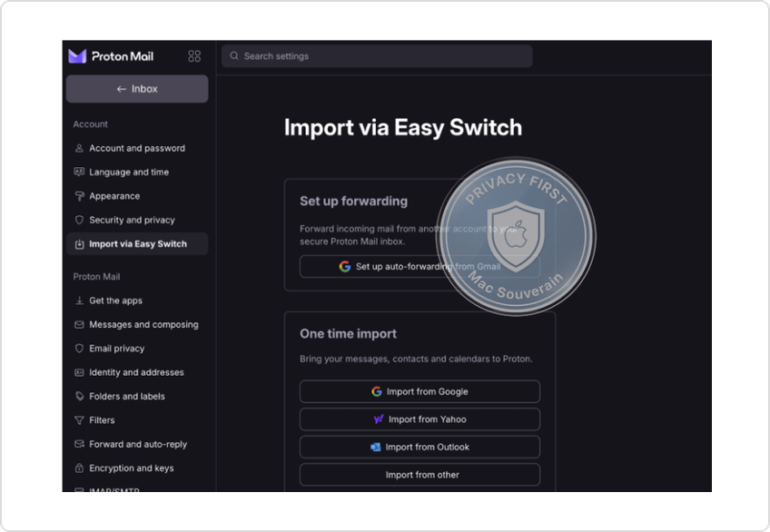
Task: Click Import from other button
Action: pyautogui.click(x=420, y=475)
